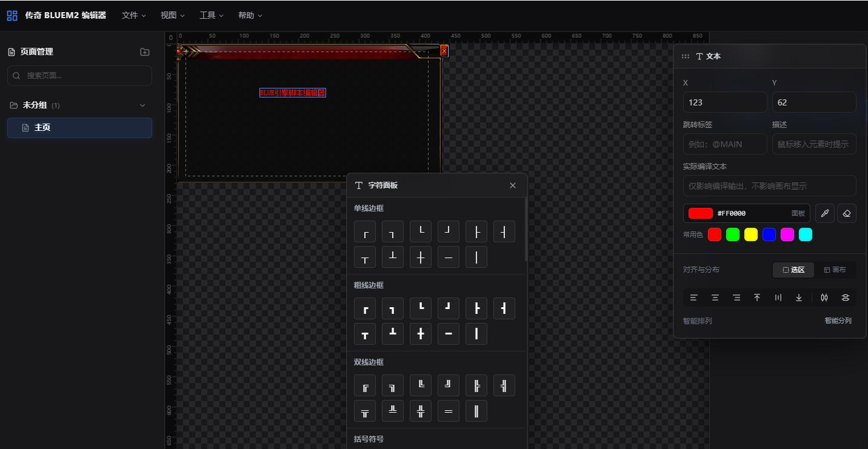Clear color with the eraser icon
868x449 pixels.
(847, 213)
